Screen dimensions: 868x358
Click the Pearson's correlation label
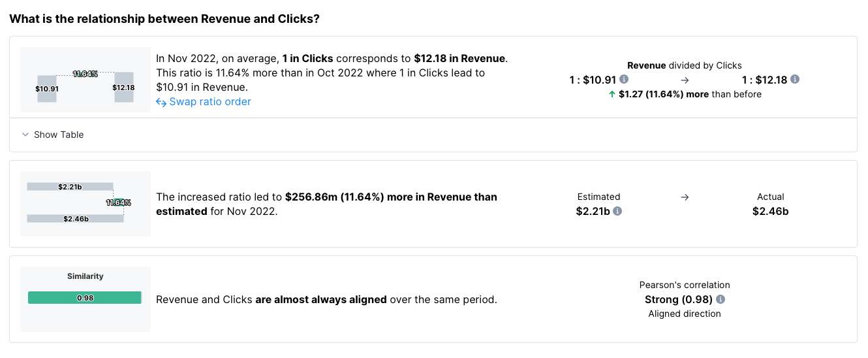685,285
